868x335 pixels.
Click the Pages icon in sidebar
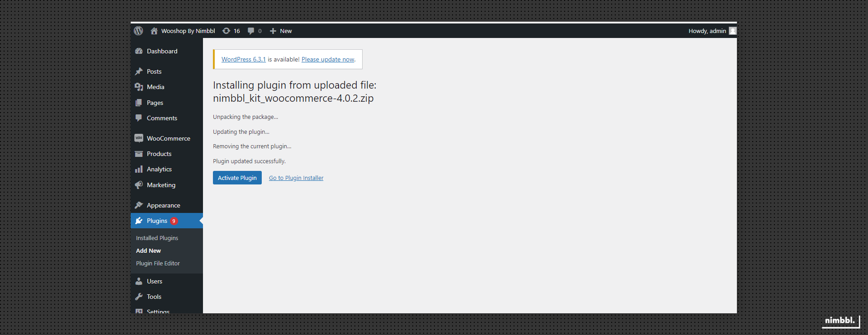point(139,103)
